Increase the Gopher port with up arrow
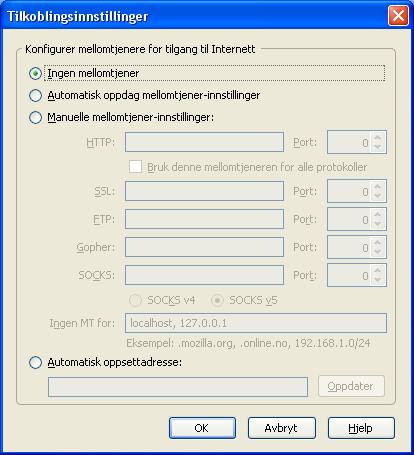 pyautogui.click(x=378, y=242)
